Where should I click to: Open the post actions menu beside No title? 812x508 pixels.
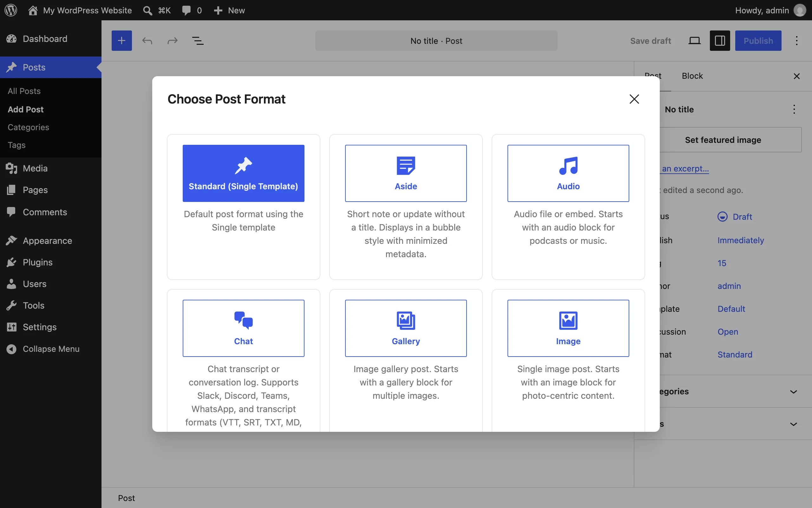(794, 109)
